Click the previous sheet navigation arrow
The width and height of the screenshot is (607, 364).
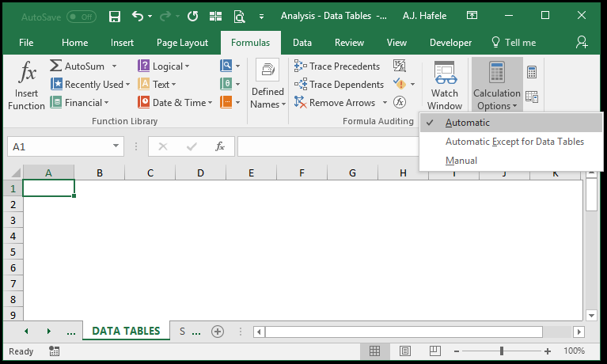tap(26, 331)
